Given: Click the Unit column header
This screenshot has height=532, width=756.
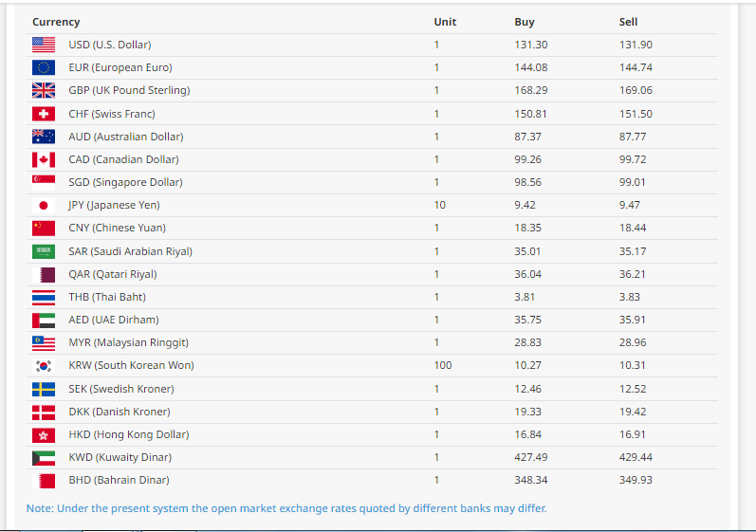Looking at the screenshot, I should coord(445,22).
